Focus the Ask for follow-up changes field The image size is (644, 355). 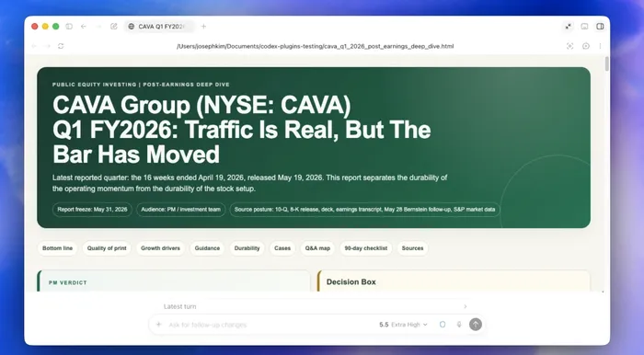click(207, 325)
